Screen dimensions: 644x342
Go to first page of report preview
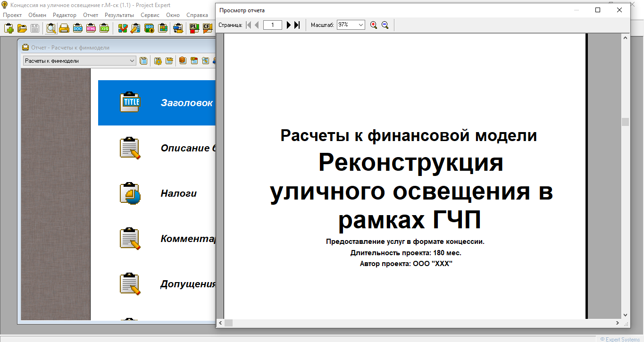tap(249, 25)
